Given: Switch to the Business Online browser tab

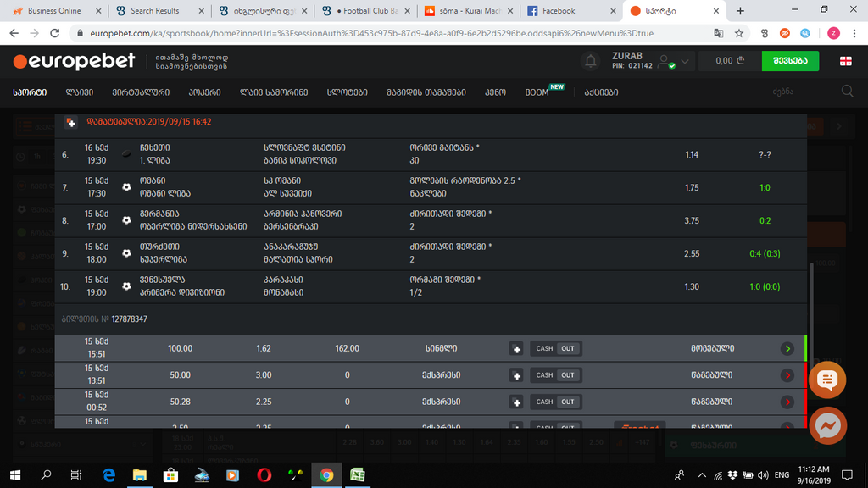Looking at the screenshot, I should pyautogui.click(x=57, y=10).
